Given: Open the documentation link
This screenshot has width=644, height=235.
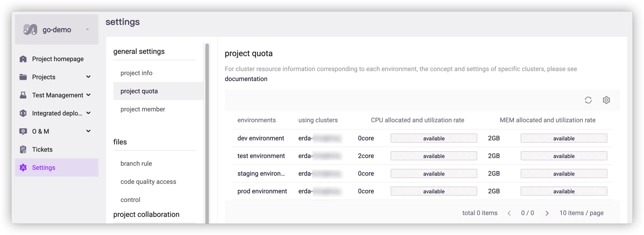Looking at the screenshot, I should click(x=246, y=79).
